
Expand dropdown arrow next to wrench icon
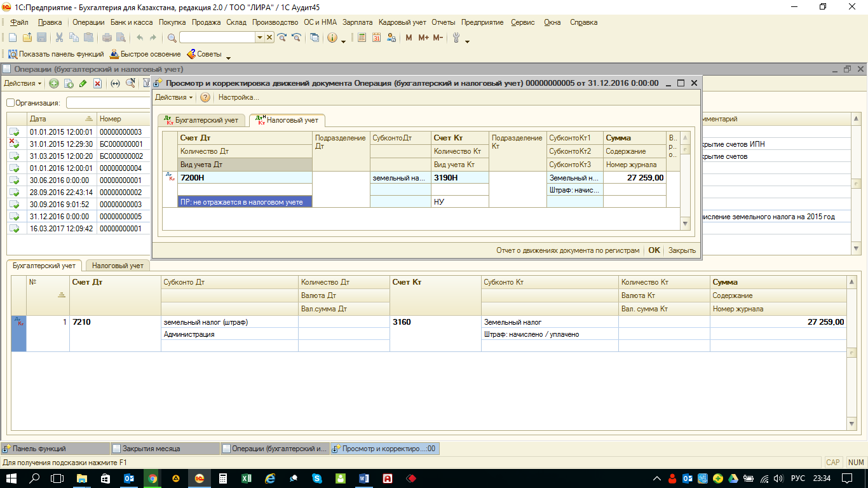(467, 41)
